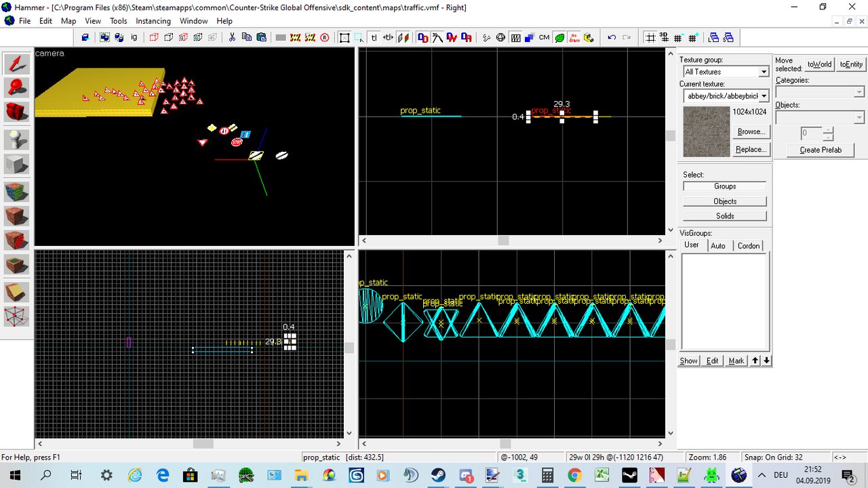The image size is (868, 488).
Task: Click the Load window state icon
Action: 713,37
